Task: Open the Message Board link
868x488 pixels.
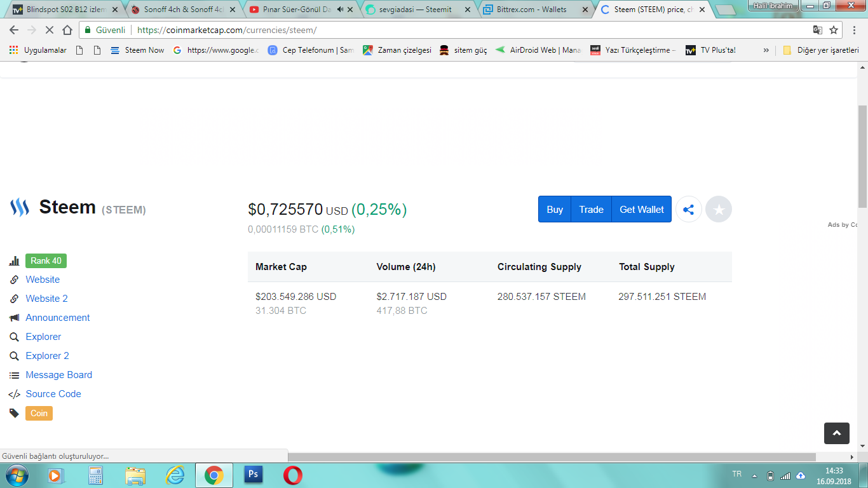Action: pyautogui.click(x=59, y=375)
